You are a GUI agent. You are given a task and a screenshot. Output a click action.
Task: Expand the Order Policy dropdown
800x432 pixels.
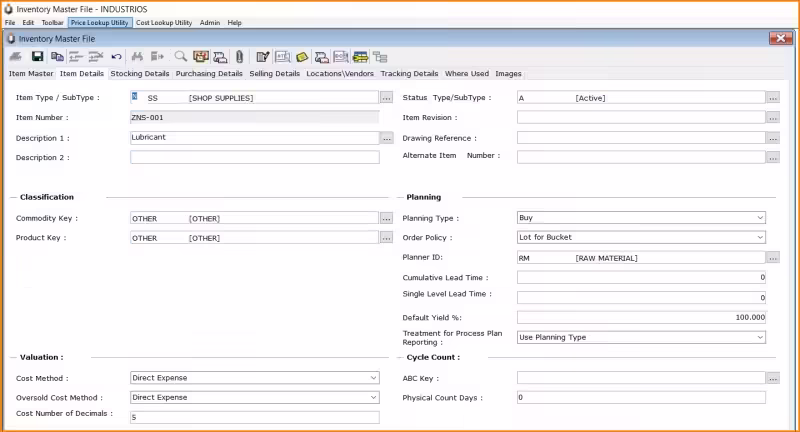(760, 237)
